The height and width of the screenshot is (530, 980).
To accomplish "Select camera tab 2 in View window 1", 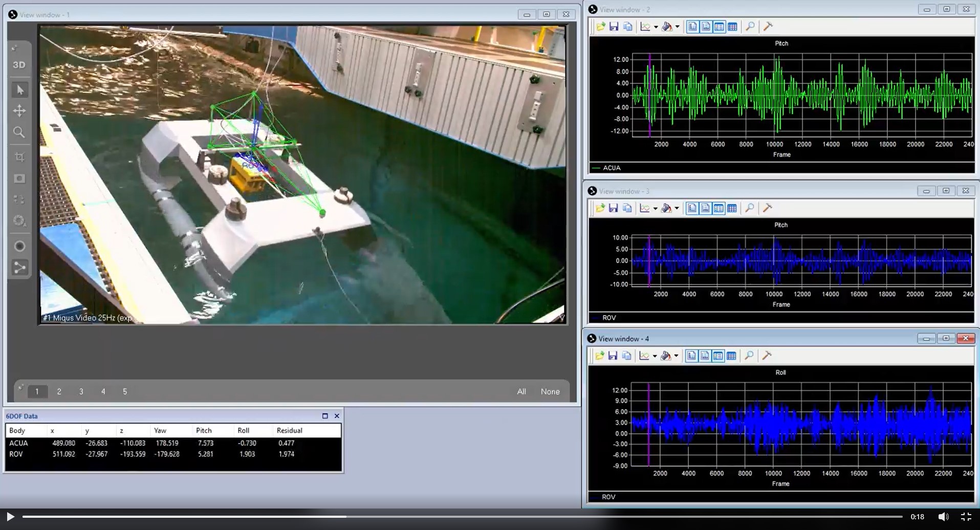I will 59,392.
